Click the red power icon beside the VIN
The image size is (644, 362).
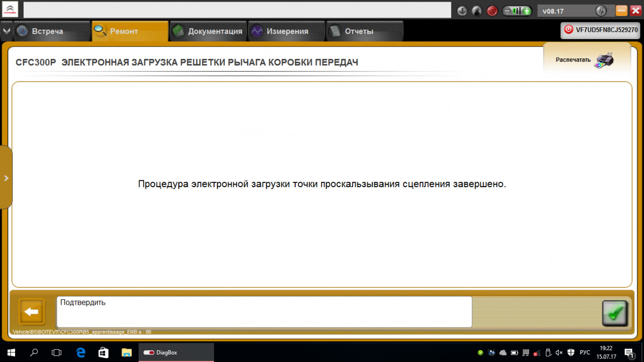(x=569, y=31)
